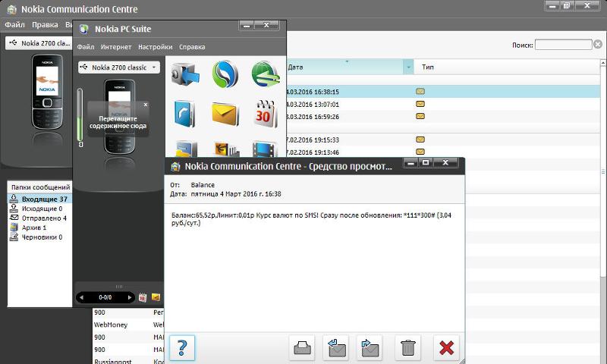Image resolution: width=607 pixels, height=364 pixels.
Task: Click the envelope icon on the 16:38:15 row
Action: coord(420,91)
